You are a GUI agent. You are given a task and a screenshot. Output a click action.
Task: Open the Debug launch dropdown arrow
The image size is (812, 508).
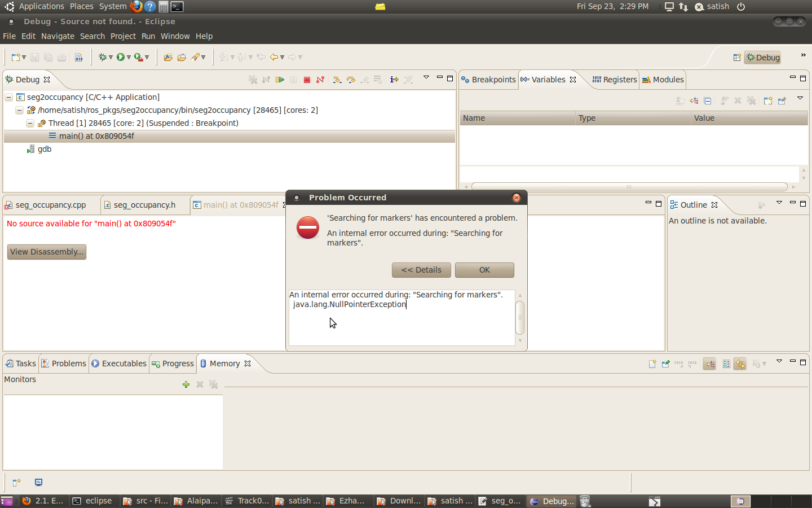[x=111, y=57]
